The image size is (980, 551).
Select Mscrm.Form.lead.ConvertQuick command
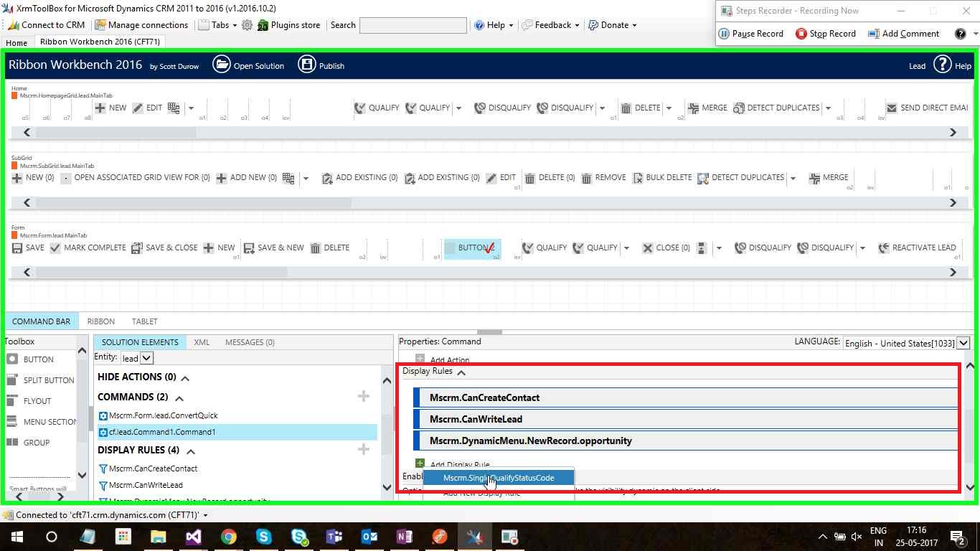(x=164, y=415)
